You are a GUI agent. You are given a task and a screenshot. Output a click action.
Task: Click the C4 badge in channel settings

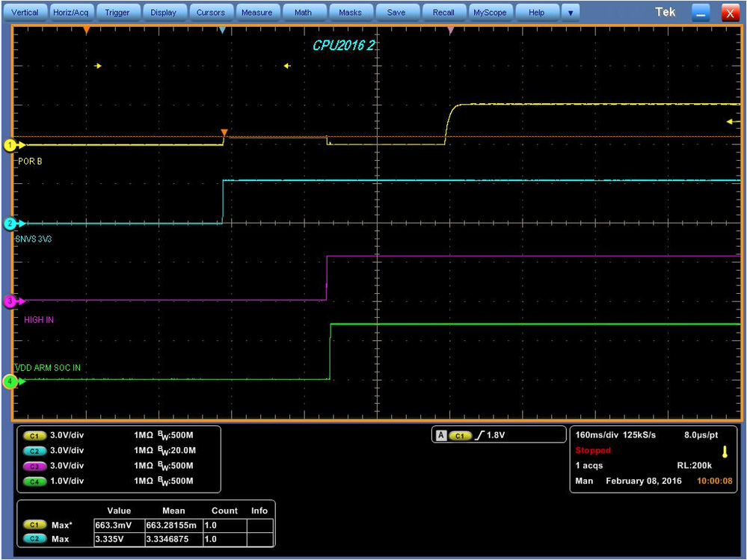(x=34, y=481)
